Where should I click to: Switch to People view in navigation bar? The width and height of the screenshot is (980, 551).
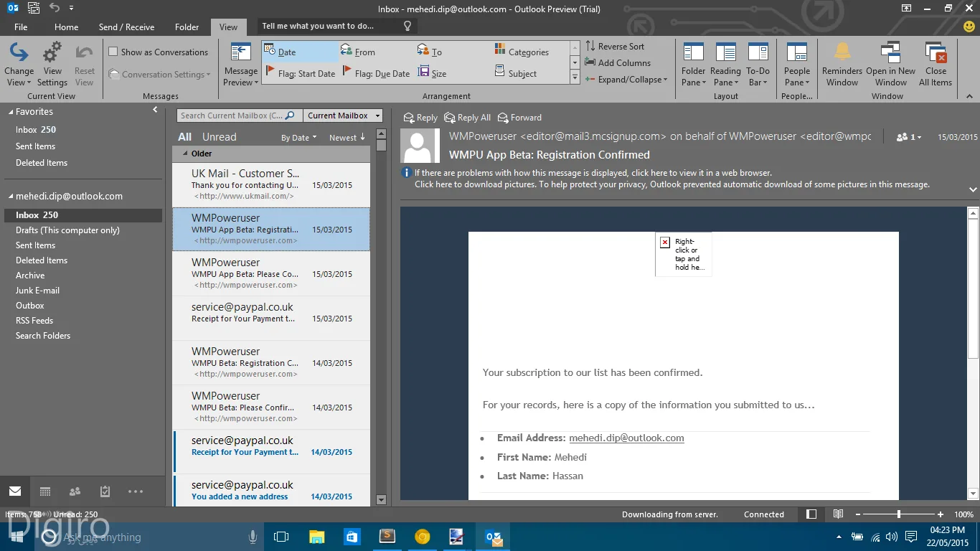point(75,491)
